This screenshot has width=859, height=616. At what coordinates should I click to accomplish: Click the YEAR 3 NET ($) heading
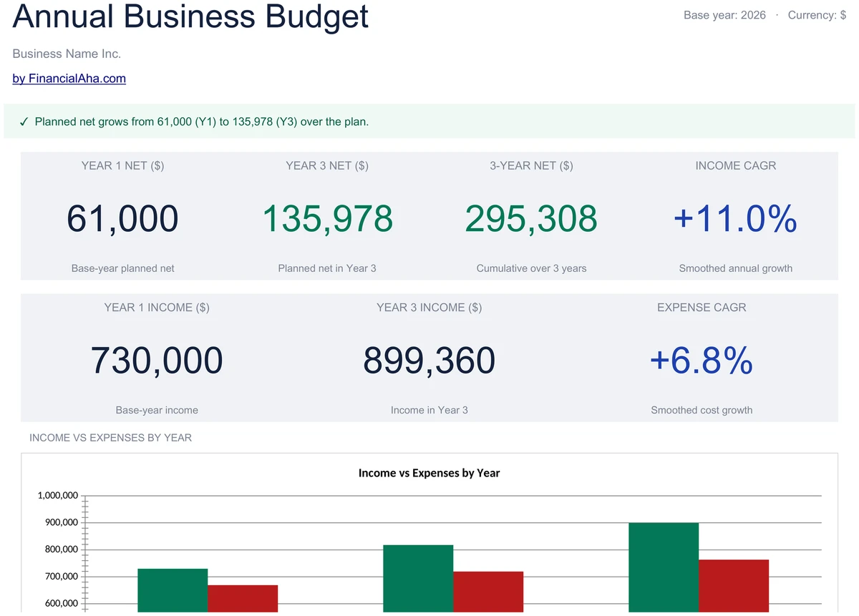pyautogui.click(x=327, y=165)
